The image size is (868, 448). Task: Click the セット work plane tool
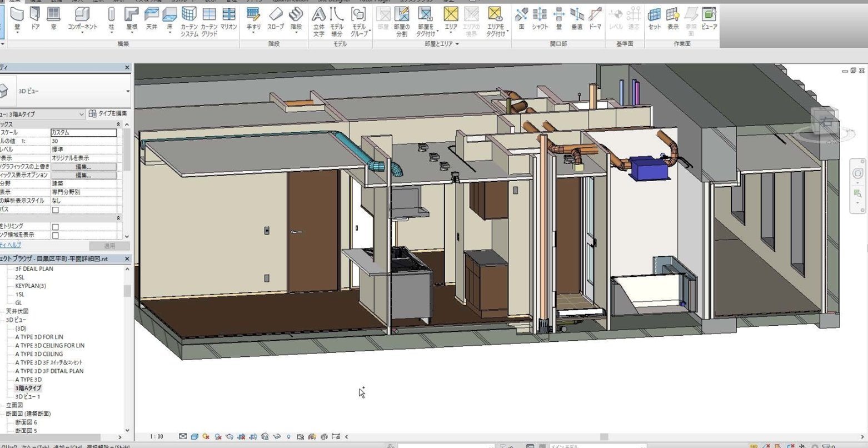click(x=655, y=19)
